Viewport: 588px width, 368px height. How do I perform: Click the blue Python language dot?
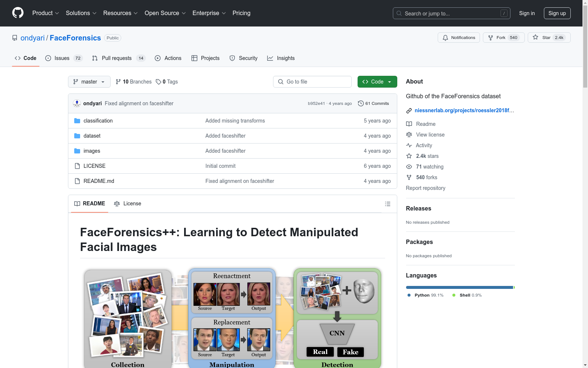coord(409,295)
